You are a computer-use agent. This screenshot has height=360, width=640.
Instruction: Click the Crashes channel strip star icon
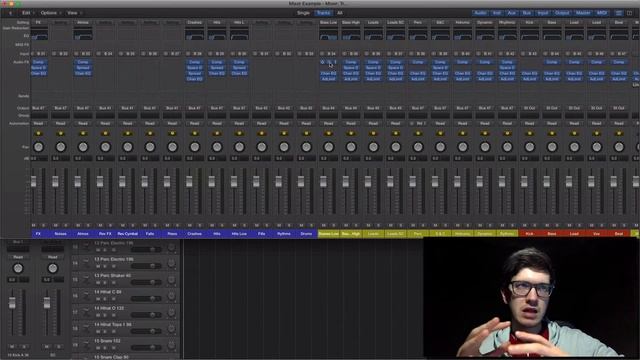pyautogui.click(x=195, y=133)
